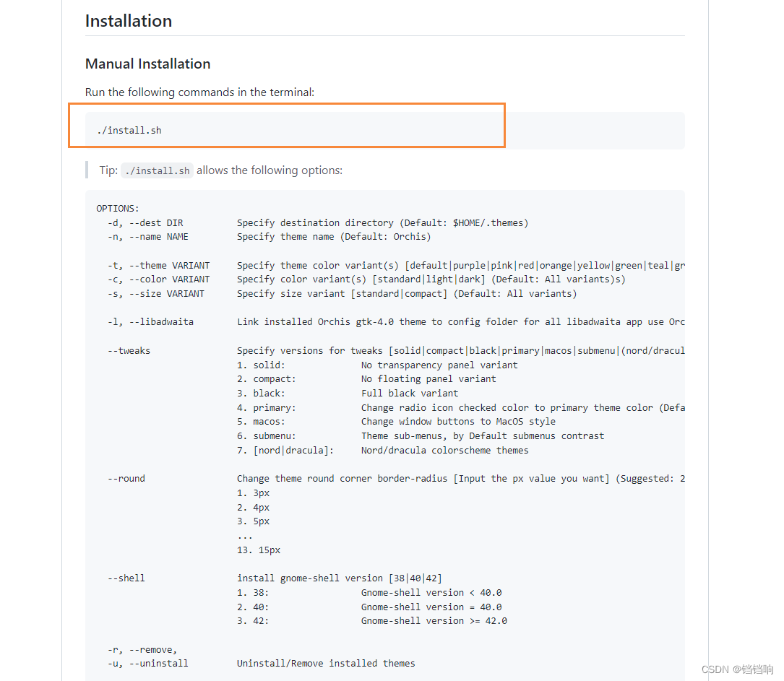Click the '--round' option
This screenshot has width=784, height=681.
point(126,479)
